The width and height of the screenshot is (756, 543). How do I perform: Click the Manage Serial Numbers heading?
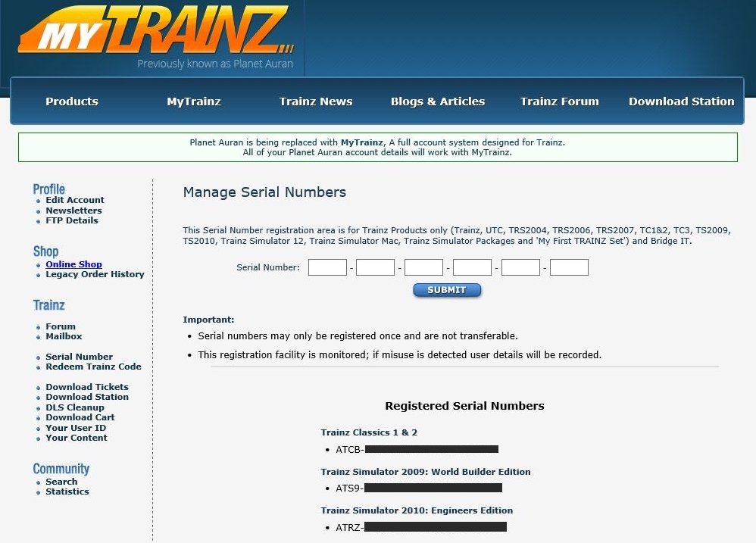264,192
